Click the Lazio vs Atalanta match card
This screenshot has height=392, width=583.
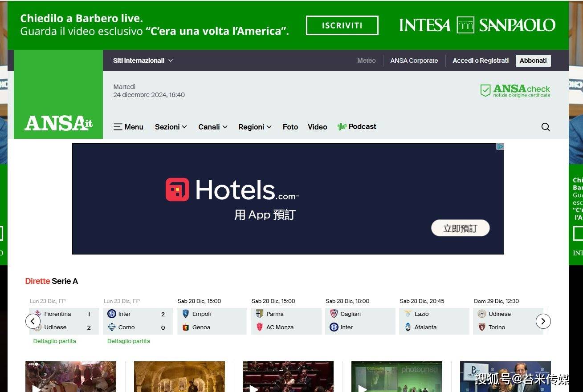pyautogui.click(x=434, y=321)
